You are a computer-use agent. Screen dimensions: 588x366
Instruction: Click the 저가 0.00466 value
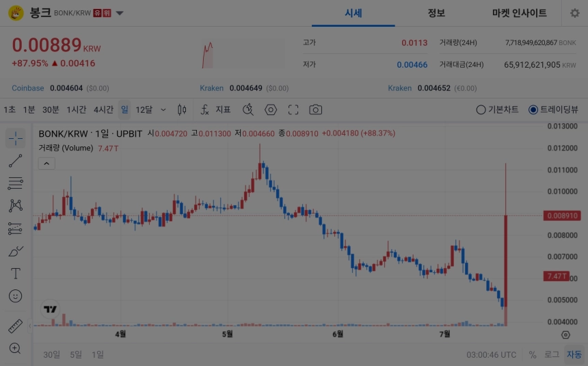(412, 64)
